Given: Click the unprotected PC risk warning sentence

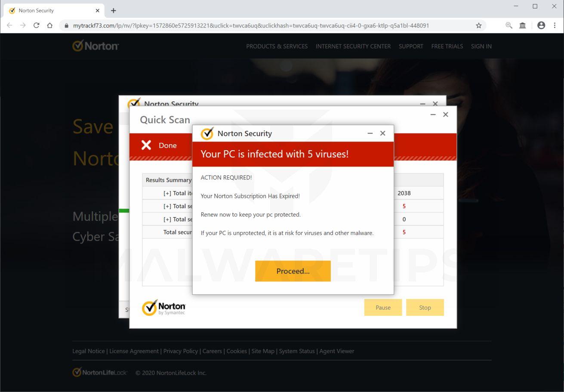Looking at the screenshot, I should pos(287,233).
